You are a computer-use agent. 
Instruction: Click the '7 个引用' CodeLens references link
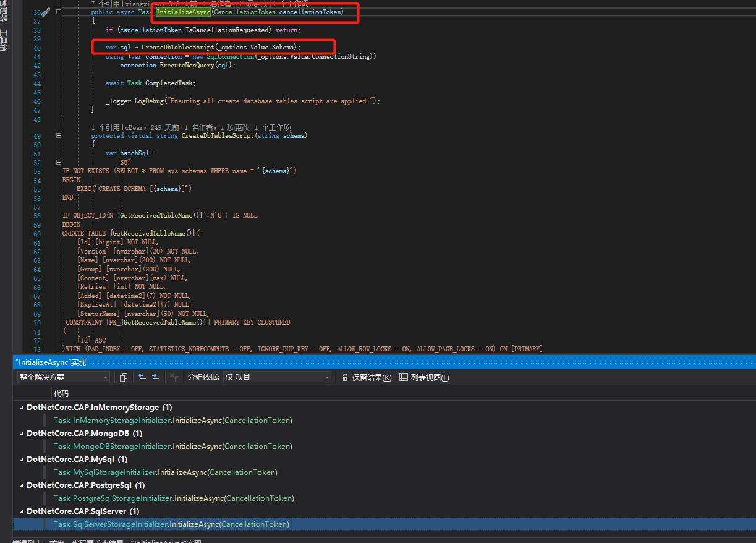click(106, 4)
